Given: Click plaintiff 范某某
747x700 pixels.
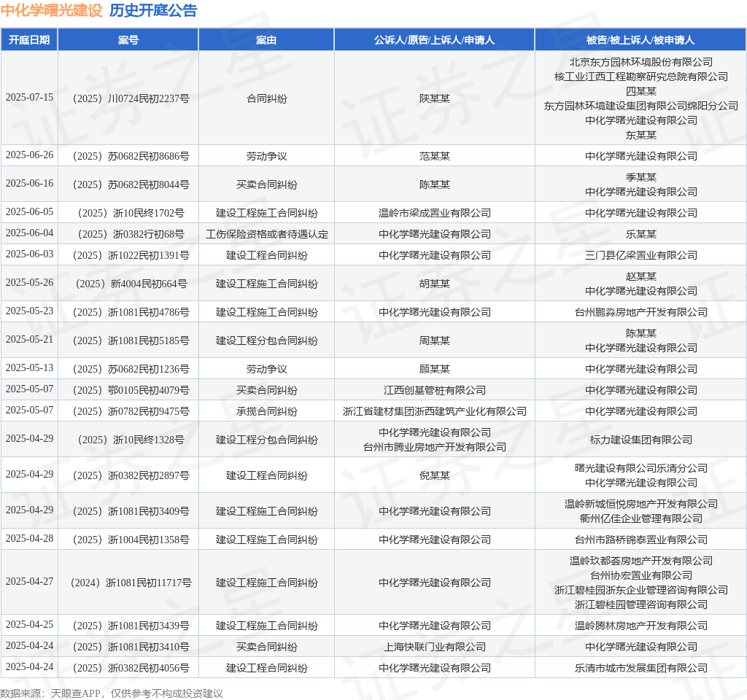Looking at the screenshot, I should (435, 156).
